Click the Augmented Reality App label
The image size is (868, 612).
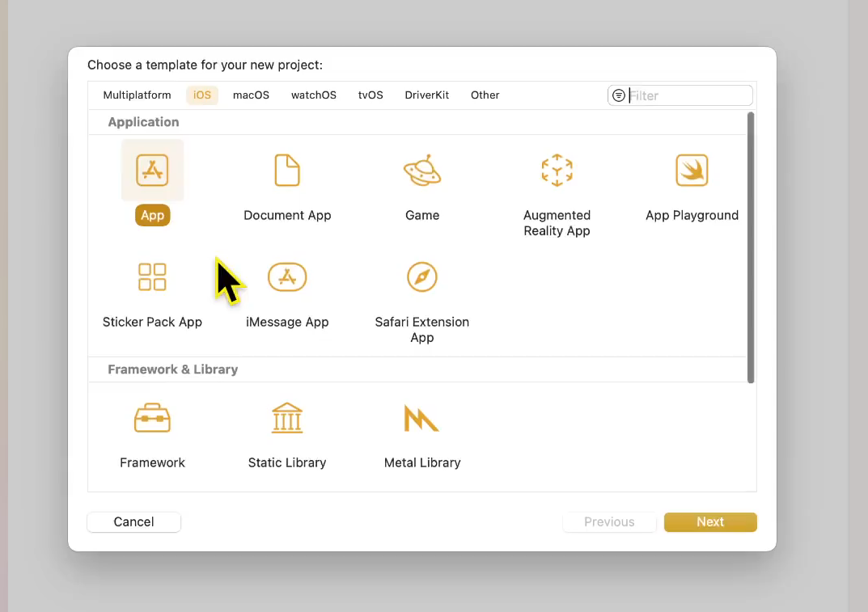(557, 223)
